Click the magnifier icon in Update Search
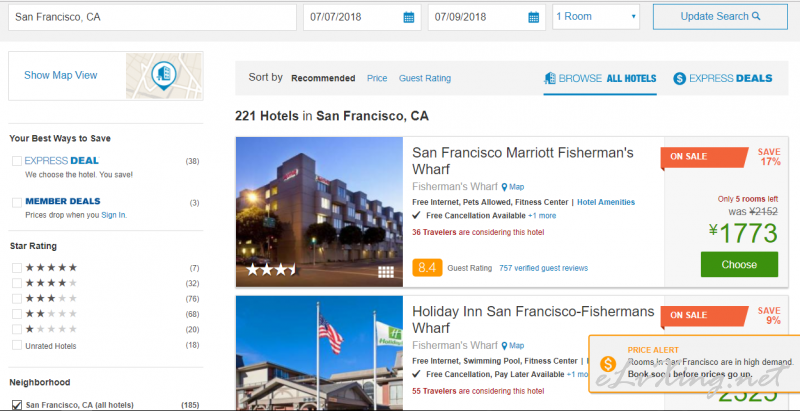800x411 pixels. point(756,16)
